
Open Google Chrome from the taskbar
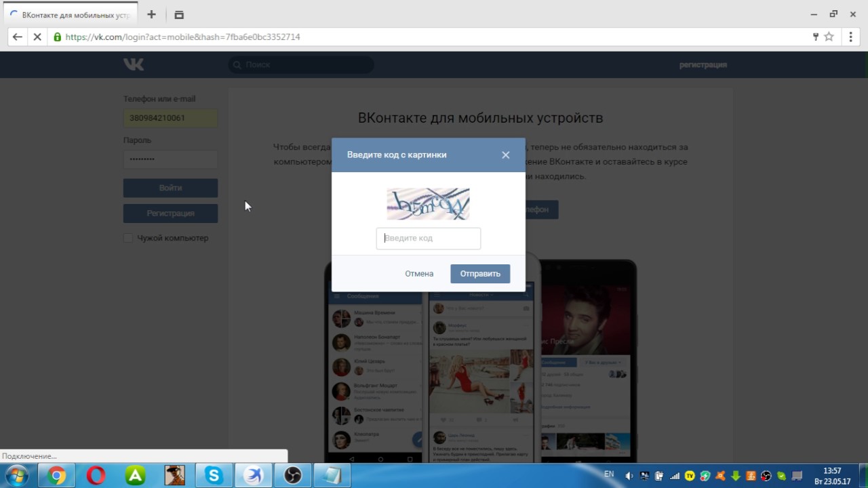(x=57, y=476)
